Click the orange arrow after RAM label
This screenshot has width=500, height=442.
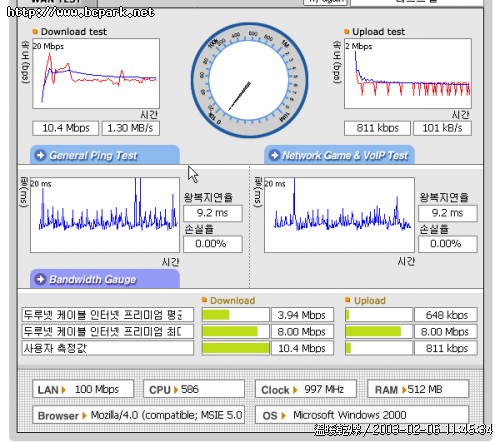click(x=404, y=390)
